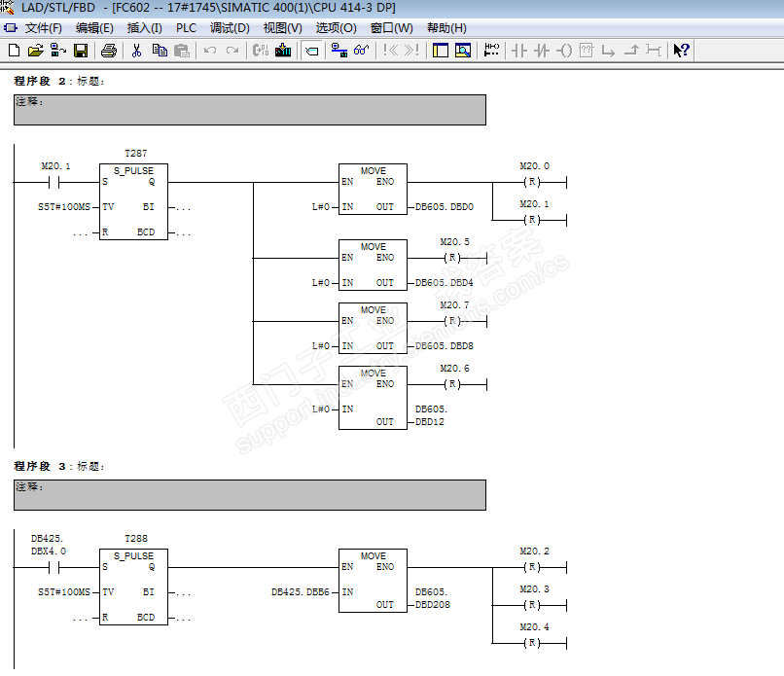Select the T287 S_PULSE timer block
Screen dimensions: 784x676
click(x=133, y=201)
